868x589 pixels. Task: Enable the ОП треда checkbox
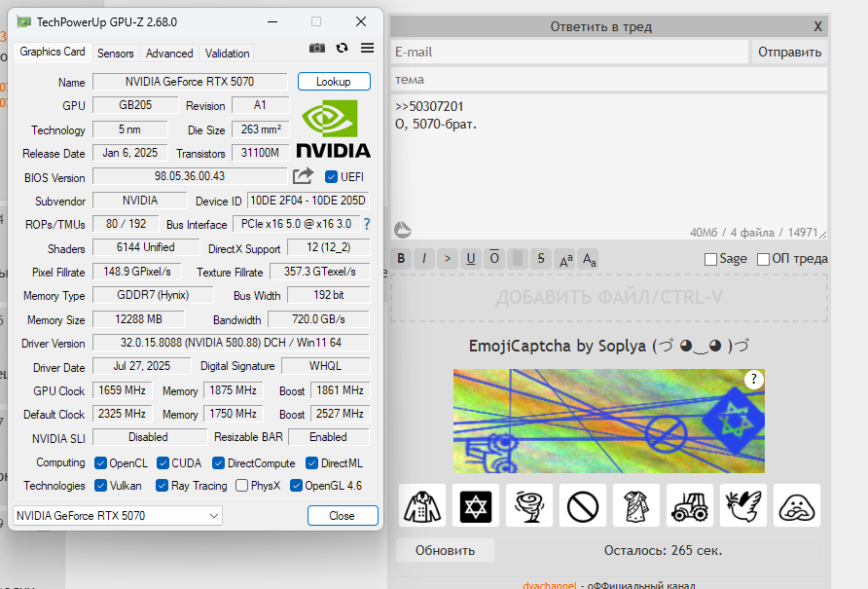coord(763,259)
